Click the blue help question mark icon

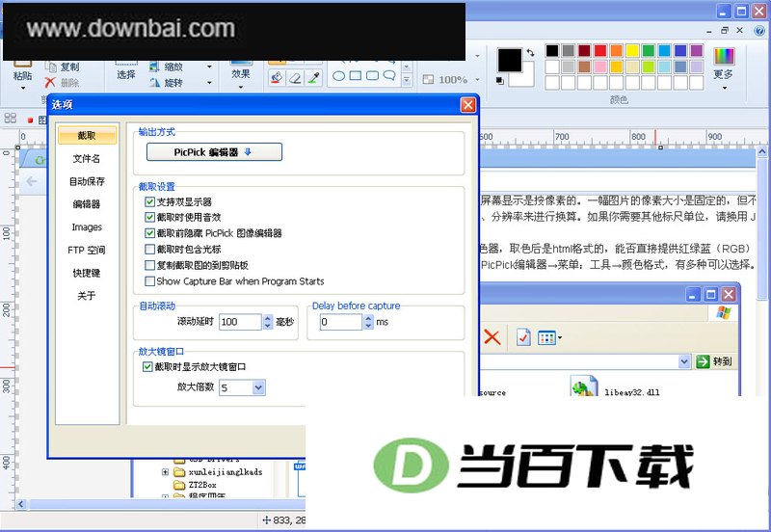[759, 31]
